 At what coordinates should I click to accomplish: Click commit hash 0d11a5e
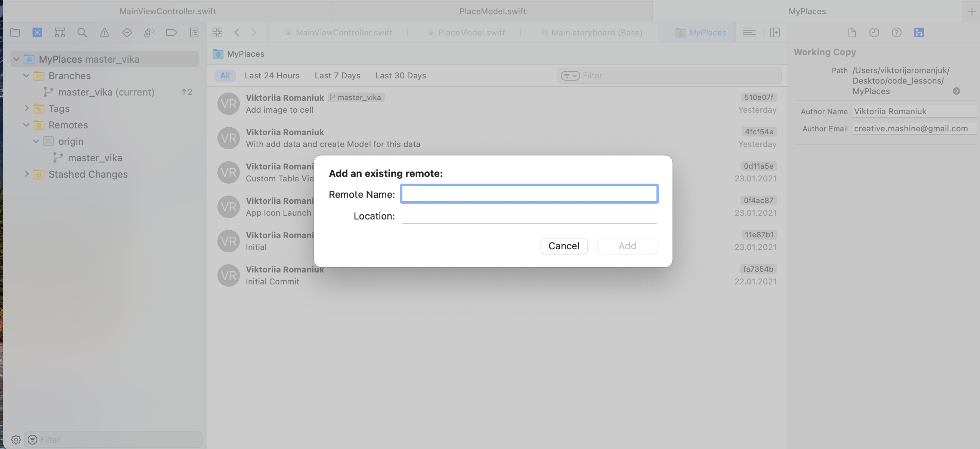tap(758, 166)
